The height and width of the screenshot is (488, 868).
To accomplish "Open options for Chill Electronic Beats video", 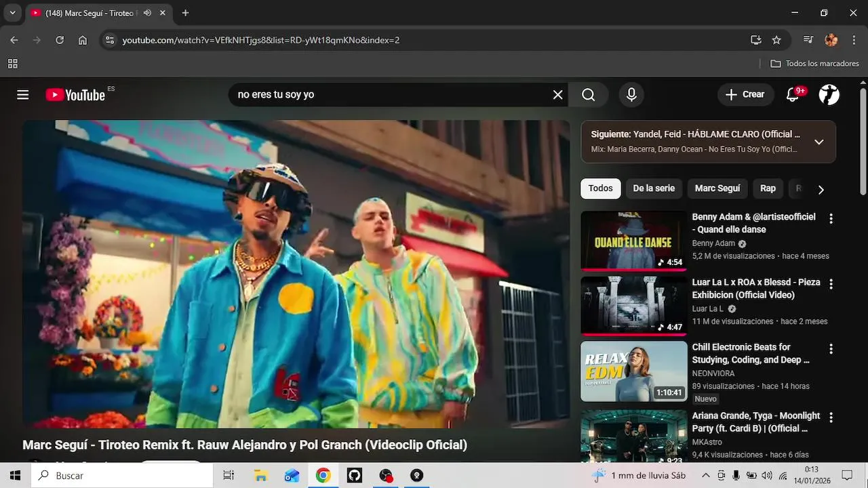I will pyautogui.click(x=831, y=349).
